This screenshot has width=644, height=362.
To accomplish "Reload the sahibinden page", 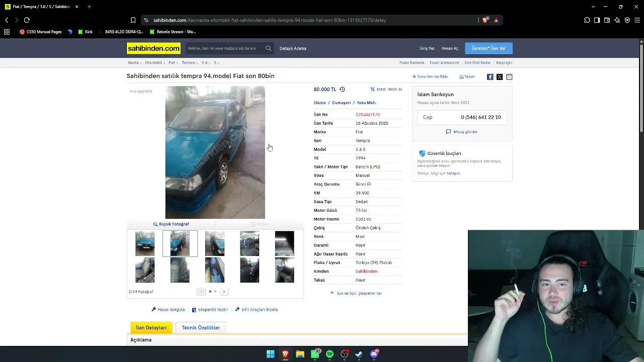I will point(27,20).
